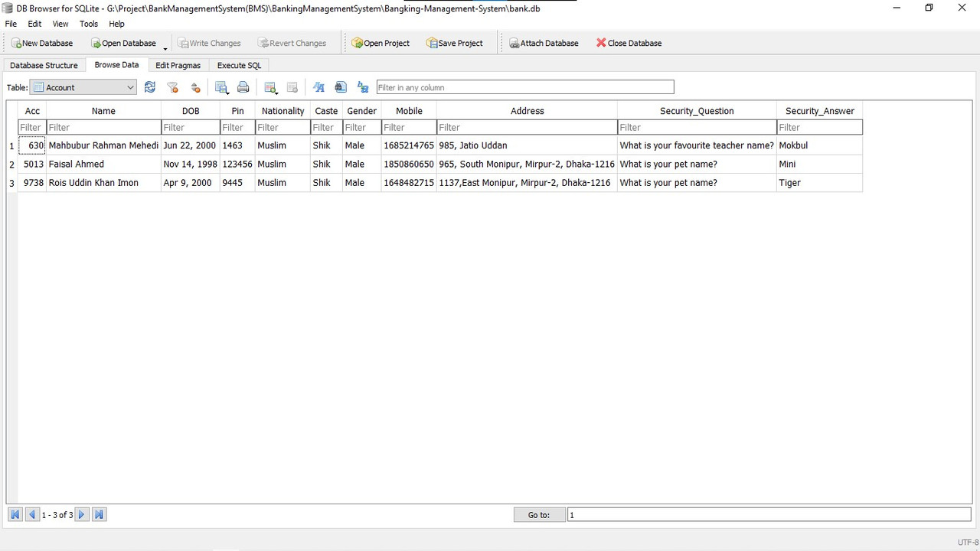Sort by the Name column header
The image size is (980, 551).
103,111
